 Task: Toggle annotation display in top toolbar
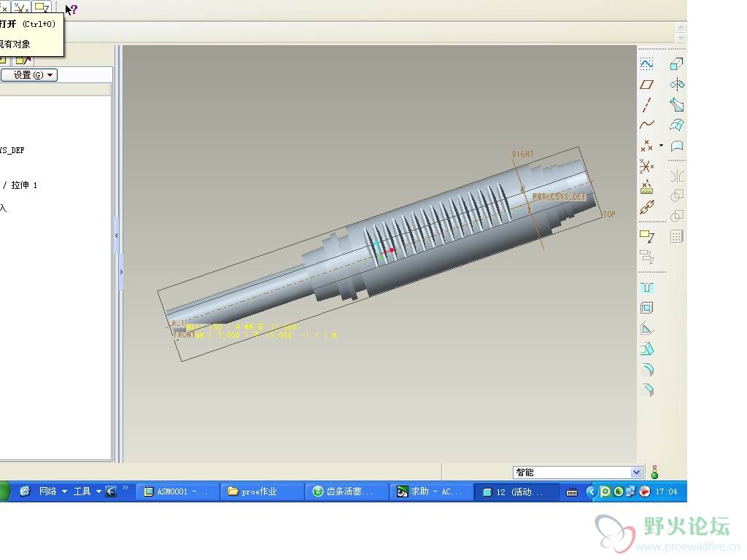(41, 7)
